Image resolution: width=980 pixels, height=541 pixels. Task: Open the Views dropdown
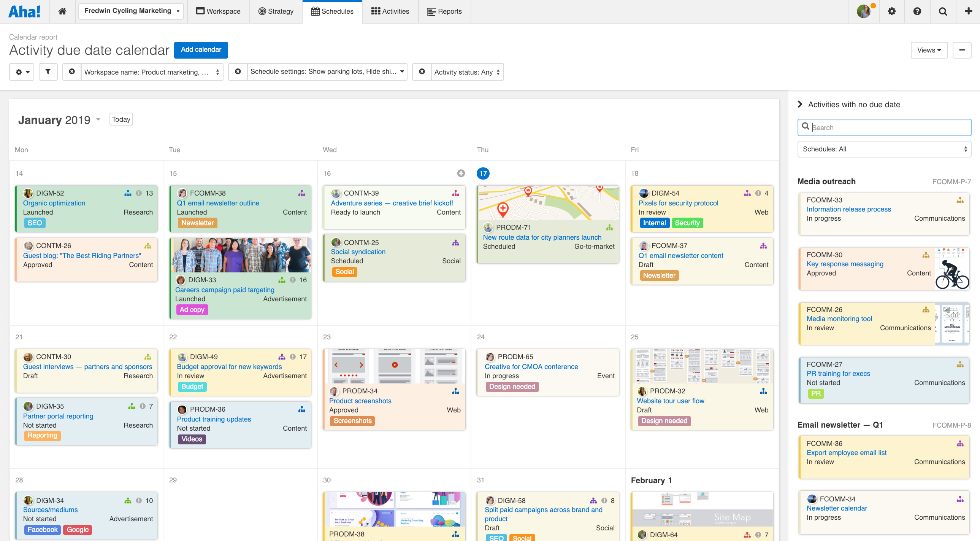929,50
